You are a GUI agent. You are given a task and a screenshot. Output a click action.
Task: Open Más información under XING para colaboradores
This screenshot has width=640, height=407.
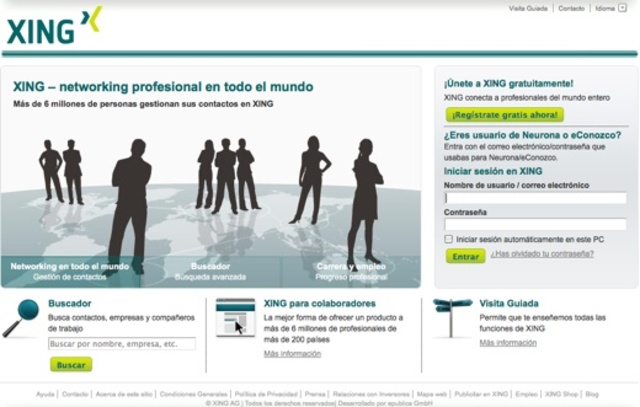click(x=292, y=354)
